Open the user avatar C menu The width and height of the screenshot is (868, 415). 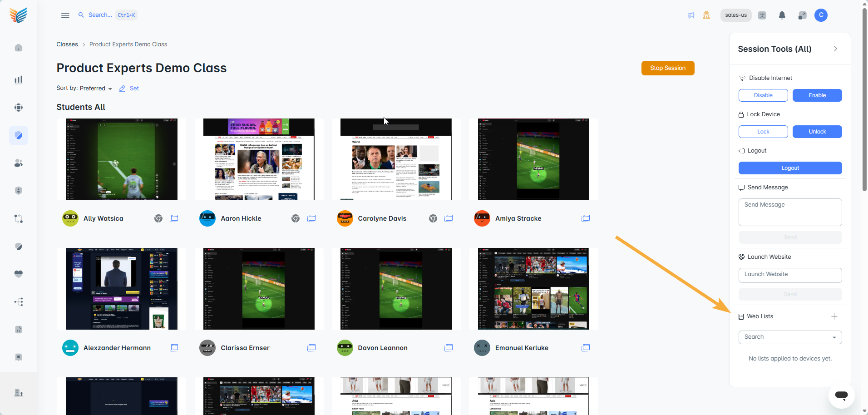(821, 15)
